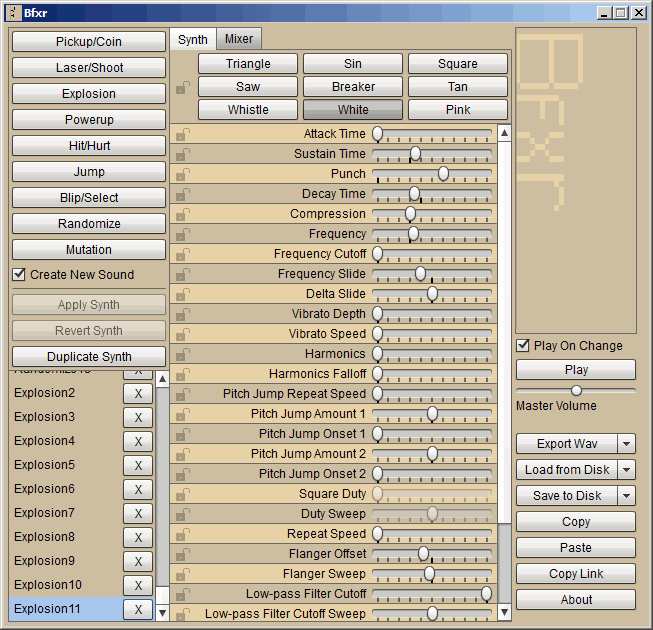Toggle the lock for Flanger Sweep
This screenshot has width=653, height=630.
(x=182, y=574)
